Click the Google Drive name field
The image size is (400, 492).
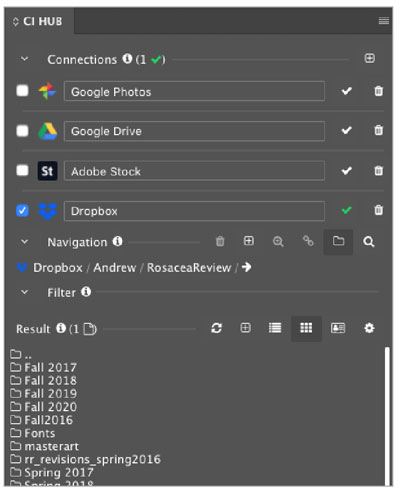pyautogui.click(x=194, y=131)
